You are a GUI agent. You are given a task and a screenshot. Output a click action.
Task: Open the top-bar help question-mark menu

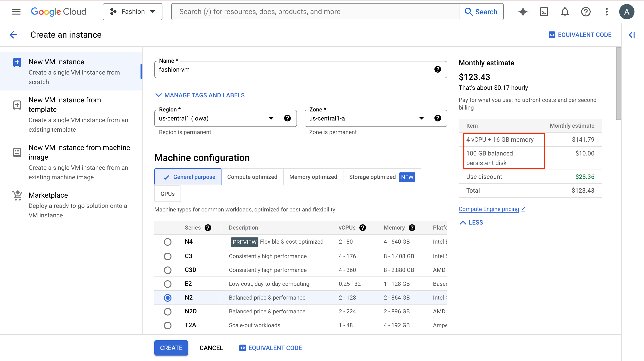(x=585, y=11)
